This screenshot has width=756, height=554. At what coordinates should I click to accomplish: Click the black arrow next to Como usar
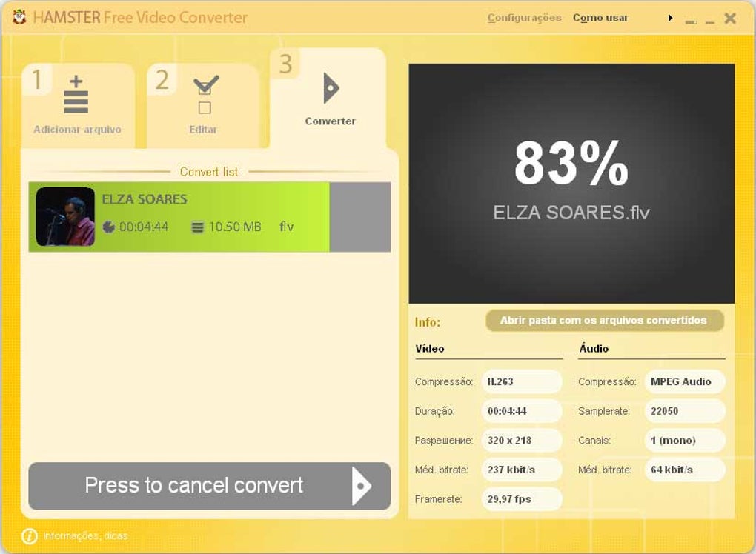tap(670, 19)
